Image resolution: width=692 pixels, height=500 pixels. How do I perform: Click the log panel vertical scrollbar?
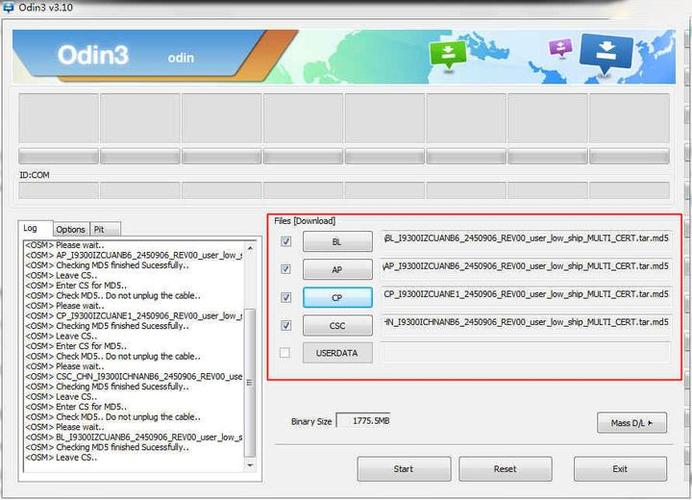[x=250, y=350]
